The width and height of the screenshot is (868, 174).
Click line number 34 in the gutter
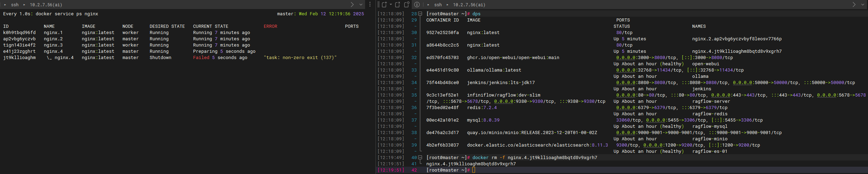414,83
